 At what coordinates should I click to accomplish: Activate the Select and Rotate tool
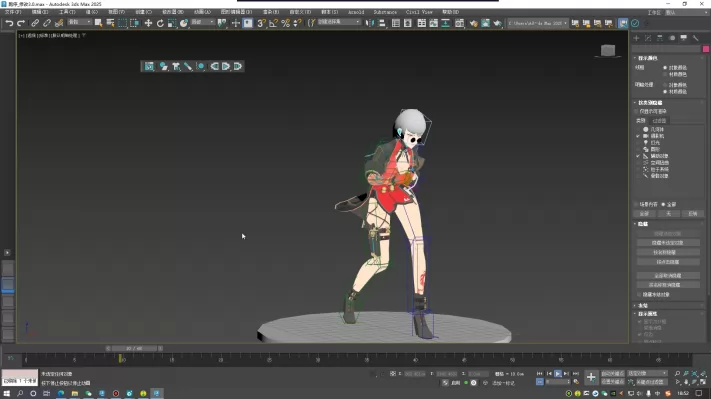click(160, 23)
